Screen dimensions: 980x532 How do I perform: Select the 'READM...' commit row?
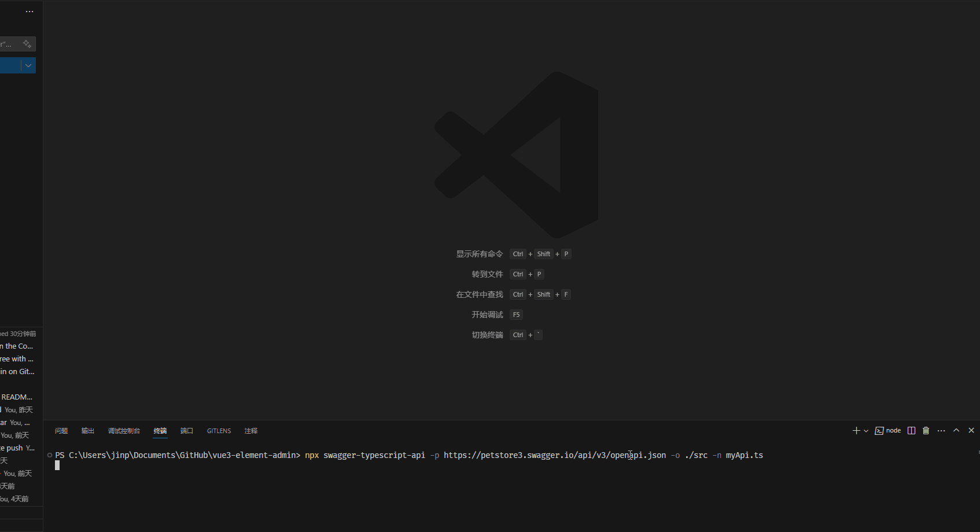click(x=21, y=397)
